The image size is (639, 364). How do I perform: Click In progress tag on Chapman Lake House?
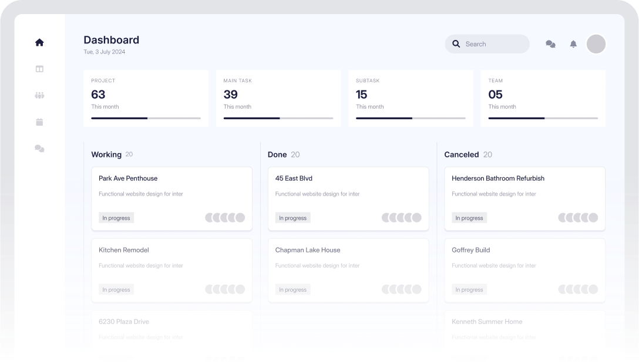(x=292, y=289)
